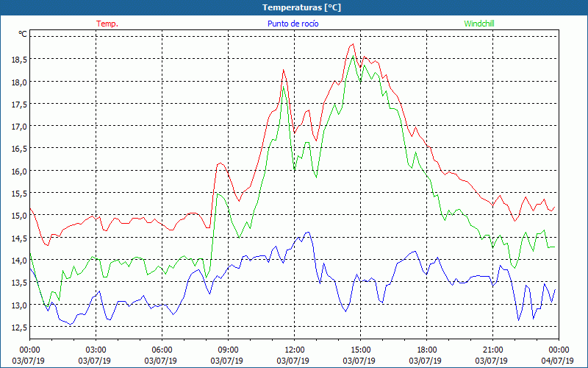Screen dimensions: 588x368
Task: Click the °C unit label on axis
Action: click(23, 34)
